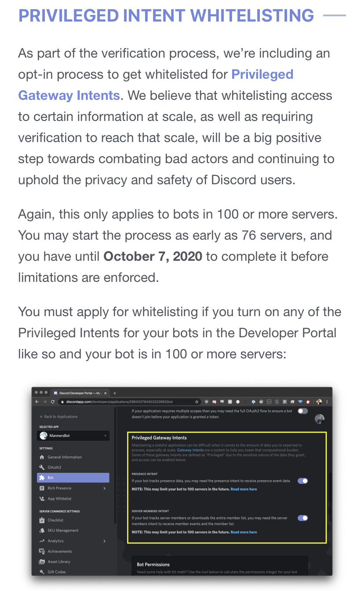This screenshot has height=591, width=364.
Task: Open the Achievements page
Action: tap(60, 551)
